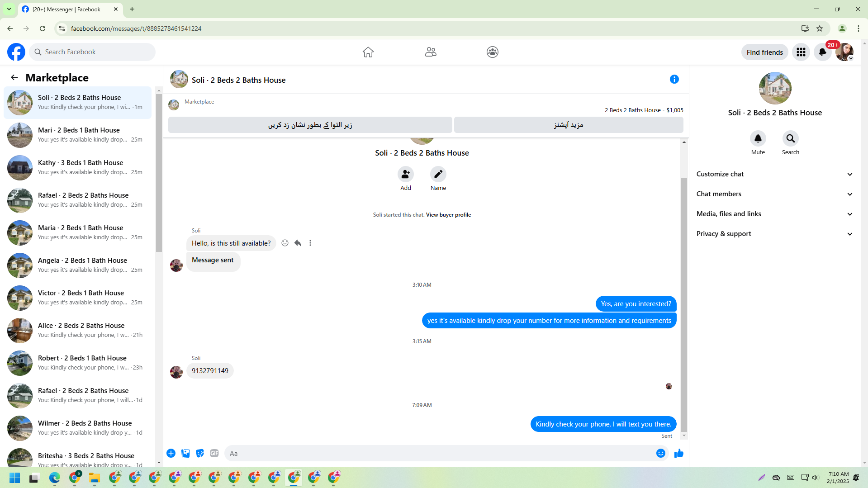Mute this conversation with the bell icon
Screen dimensions: 868x488
(x=758, y=138)
